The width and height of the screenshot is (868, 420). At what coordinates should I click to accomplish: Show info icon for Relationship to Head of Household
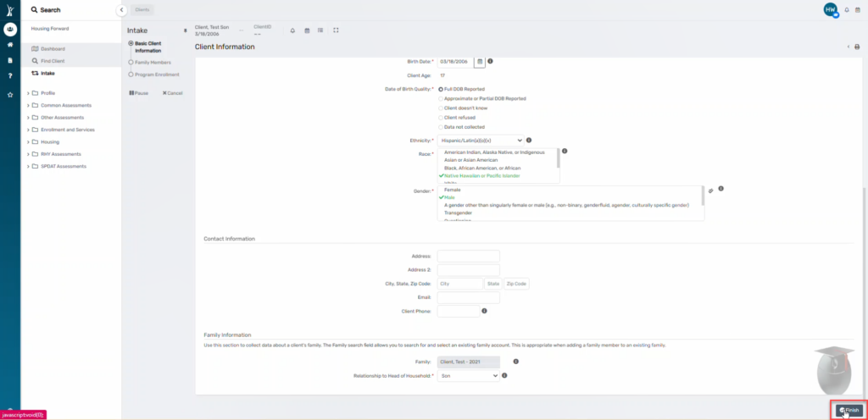pyautogui.click(x=505, y=376)
